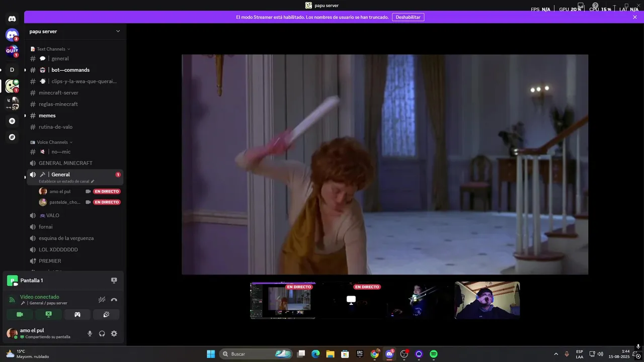644x362 pixels.
Task: Click EN DIRECTO badge beside amo el pul
Action: pos(107,192)
